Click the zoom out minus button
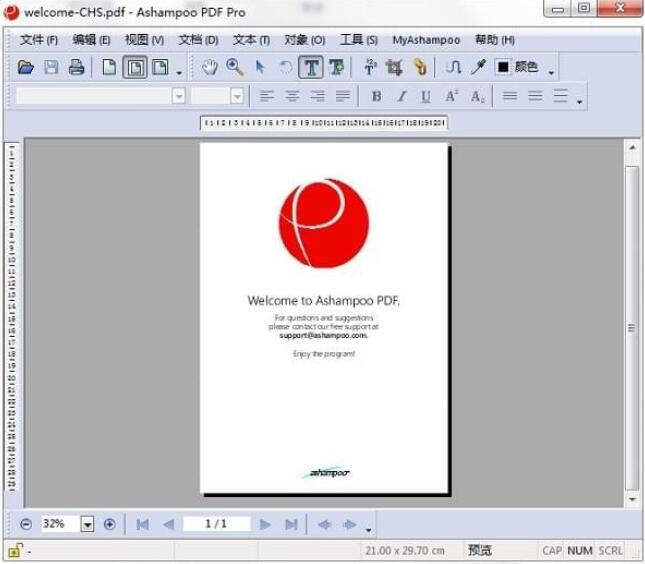 pyautogui.click(x=26, y=524)
